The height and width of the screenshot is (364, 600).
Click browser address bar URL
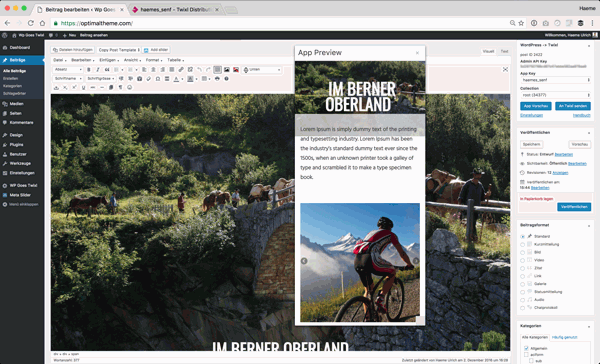(x=97, y=23)
